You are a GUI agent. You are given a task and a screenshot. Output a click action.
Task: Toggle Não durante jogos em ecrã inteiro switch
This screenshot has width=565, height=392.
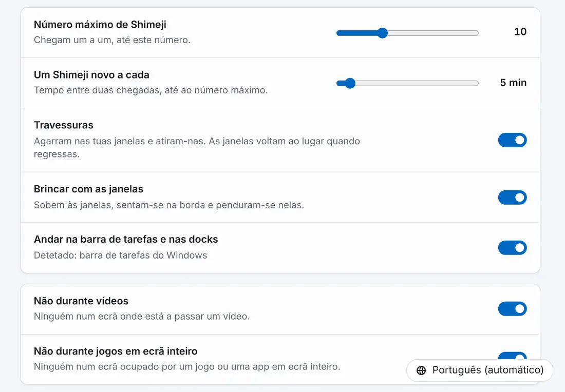(513, 356)
